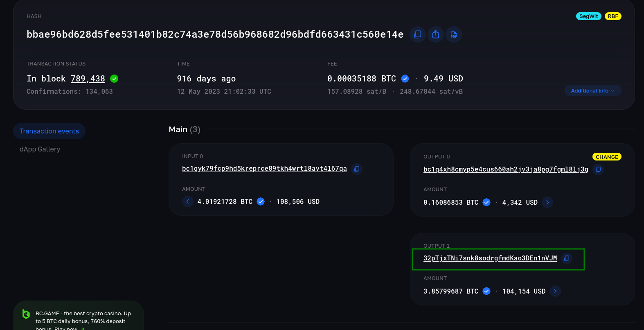
Task: Click the share transaction icon
Action: pos(435,34)
